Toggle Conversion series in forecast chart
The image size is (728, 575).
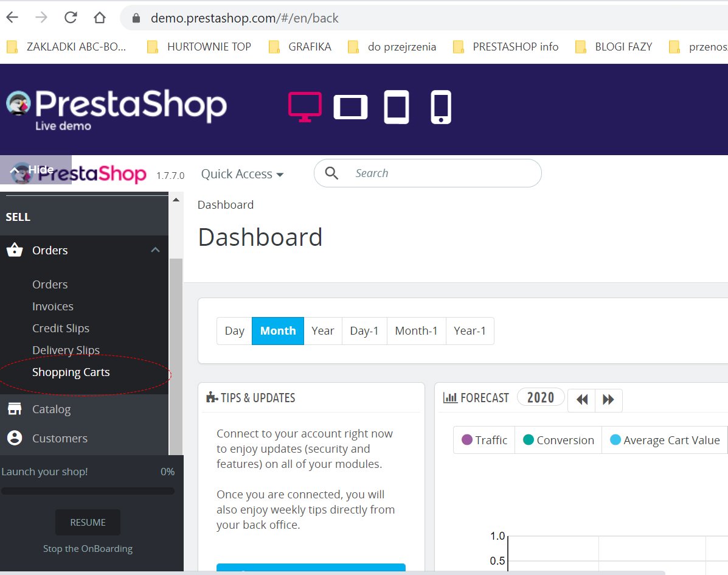[558, 440]
